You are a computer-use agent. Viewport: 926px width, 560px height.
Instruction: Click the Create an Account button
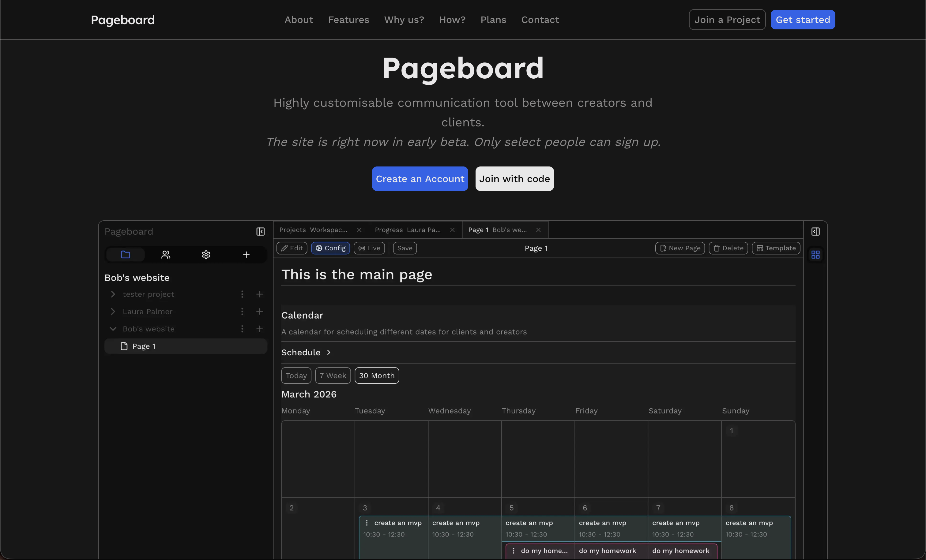tap(420, 179)
